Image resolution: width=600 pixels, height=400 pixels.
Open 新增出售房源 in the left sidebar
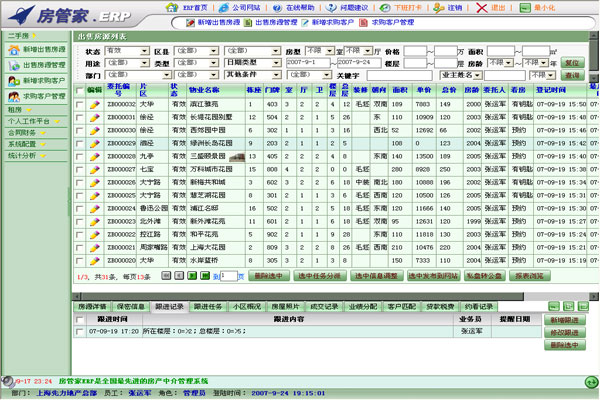point(38,49)
